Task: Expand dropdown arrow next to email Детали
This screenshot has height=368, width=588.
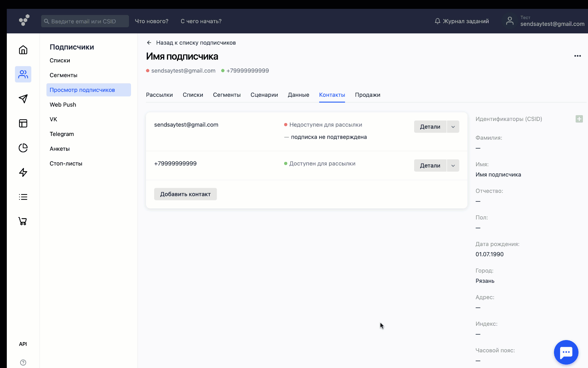Action: (453, 127)
